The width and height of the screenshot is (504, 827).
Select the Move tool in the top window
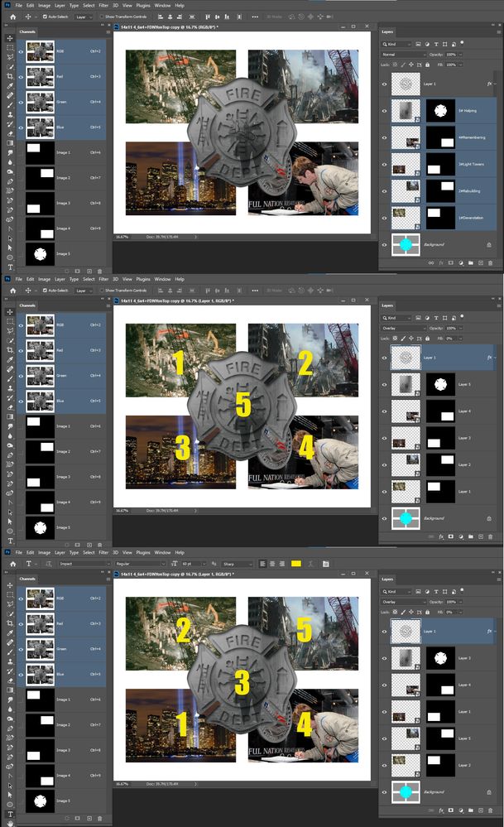click(x=10, y=38)
